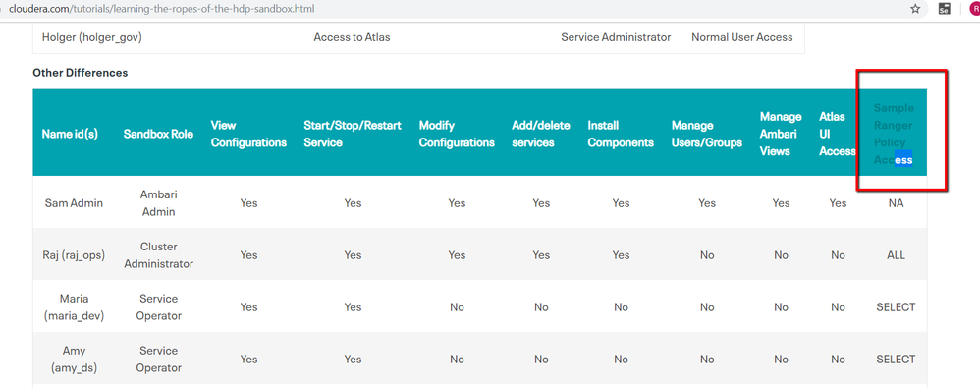Click the 'Modify Configurations' column header
This screenshot has height=388, width=980.
pos(457,134)
